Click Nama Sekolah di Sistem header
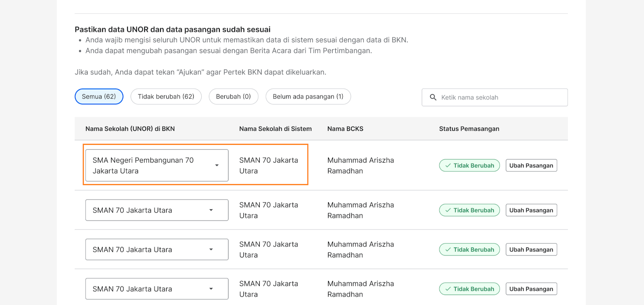The image size is (644, 305). 275,129
